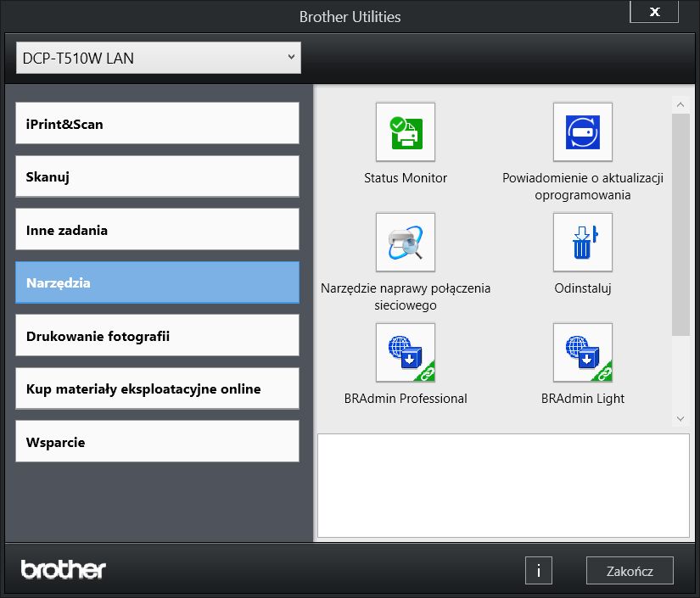The height and width of the screenshot is (598, 700).
Task: Click the scrollbar down arrow
Action: (x=680, y=419)
